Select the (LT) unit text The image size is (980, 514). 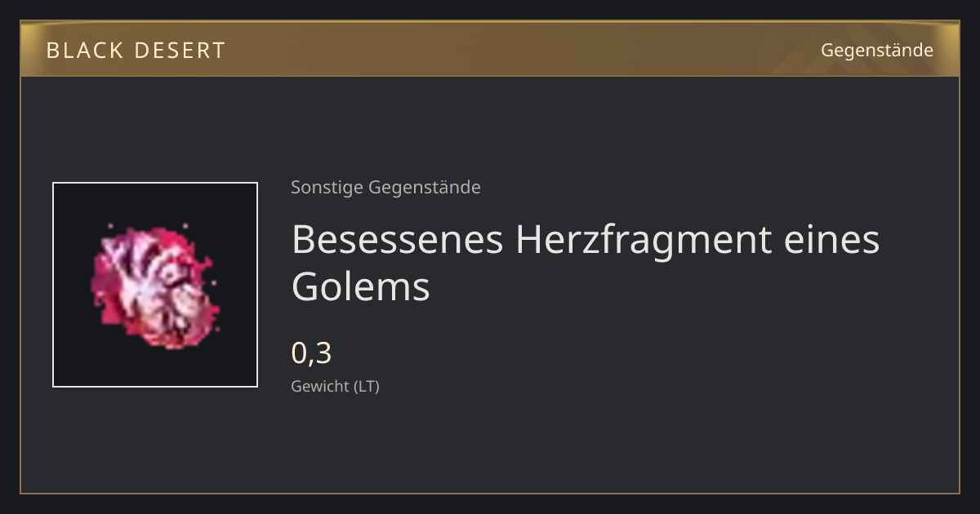pos(367,387)
